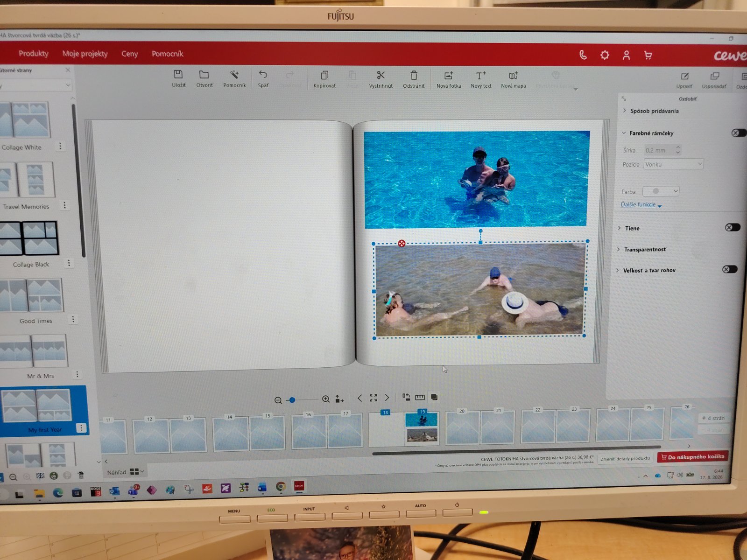Toggle the ruler display icon
The width and height of the screenshot is (747, 560).
click(x=420, y=397)
